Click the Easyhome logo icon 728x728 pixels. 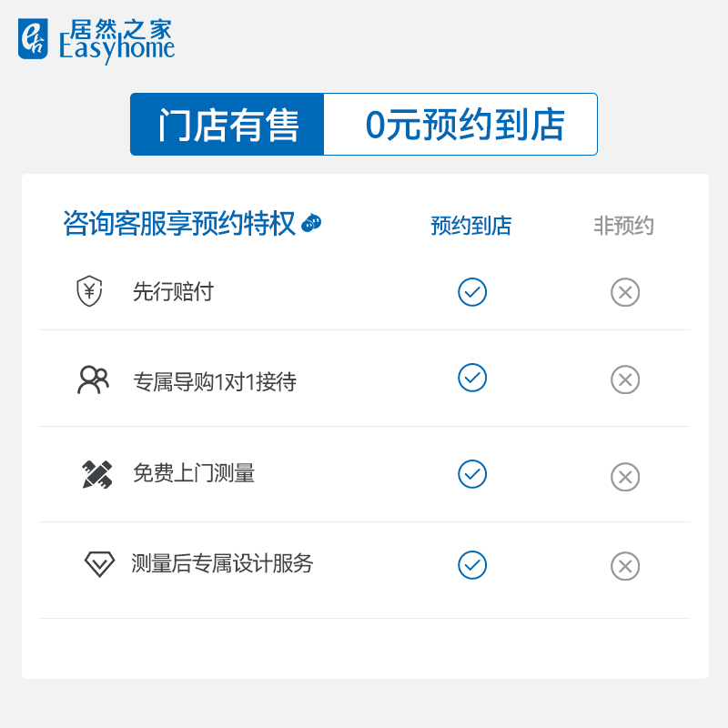tap(33, 40)
